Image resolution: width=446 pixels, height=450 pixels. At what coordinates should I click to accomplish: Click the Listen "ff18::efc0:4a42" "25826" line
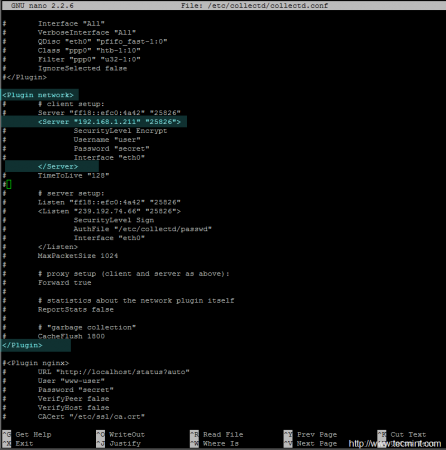point(109,202)
